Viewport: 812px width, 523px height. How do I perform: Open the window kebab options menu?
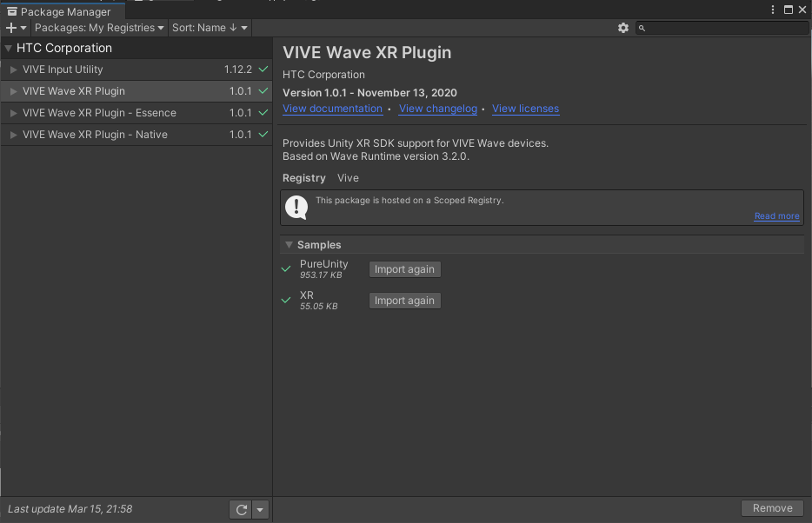coord(774,10)
